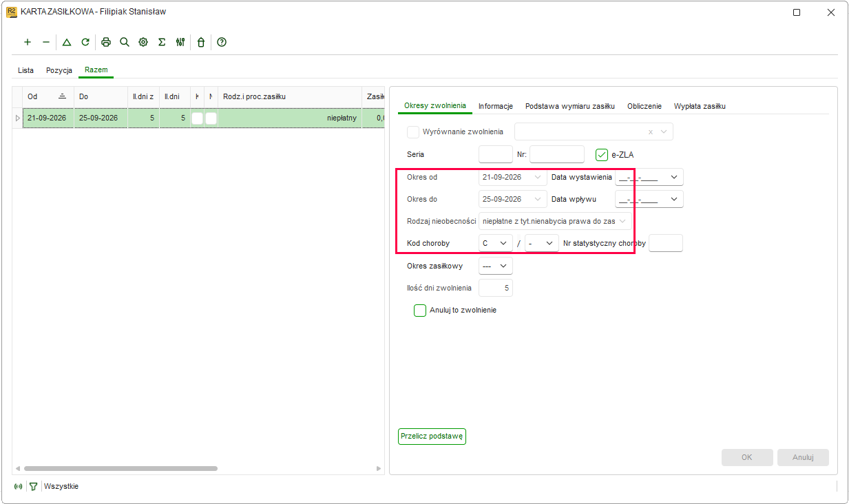Click the Do column header

pos(101,96)
